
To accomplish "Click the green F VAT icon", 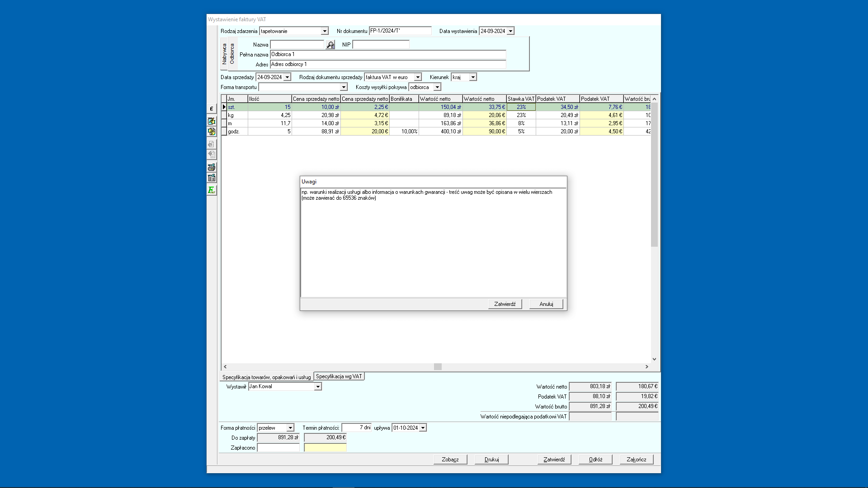I will click(211, 190).
